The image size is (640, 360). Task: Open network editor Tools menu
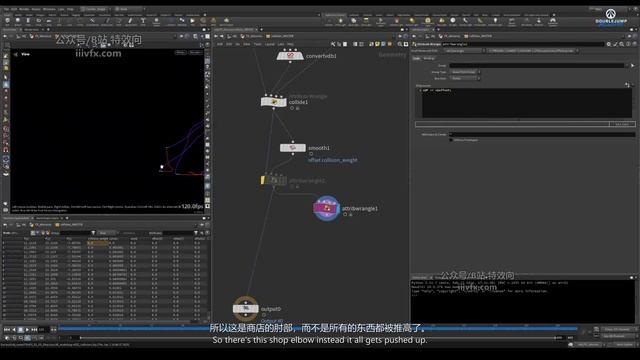(x=257, y=44)
